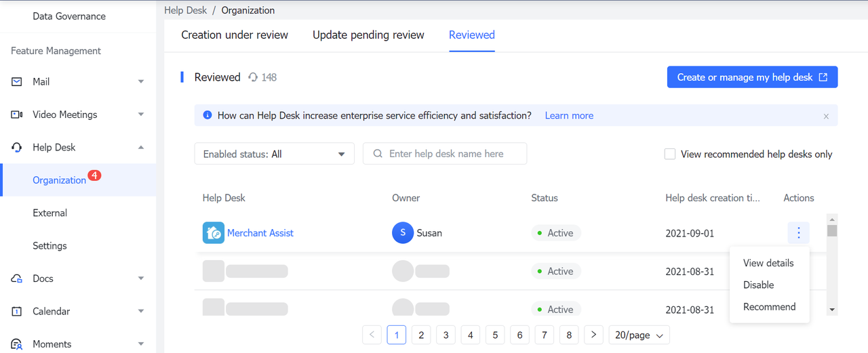Viewport: 868px width, 353px height.
Task: Click Create or manage my help desk
Action: (752, 77)
